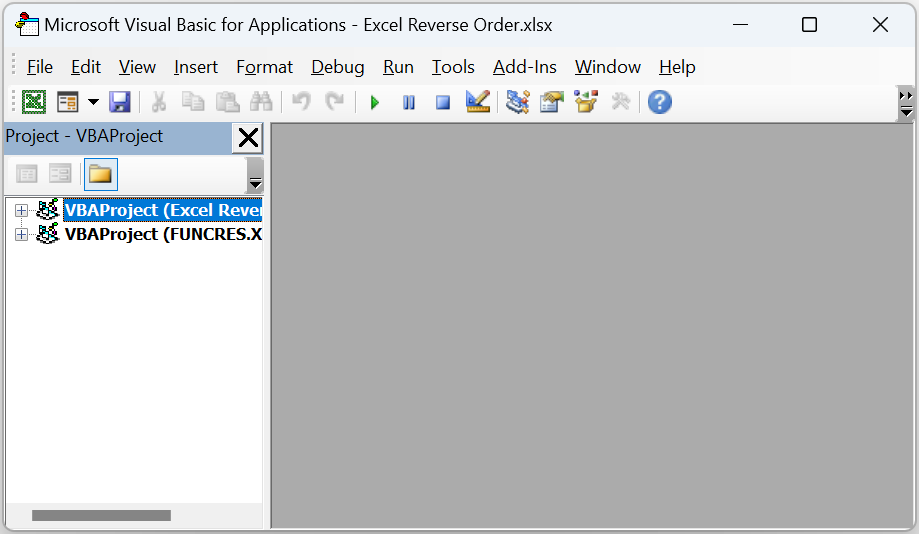919x534 pixels.
Task: Close the Project - VBAProject panel
Action: pyautogui.click(x=248, y=138)
